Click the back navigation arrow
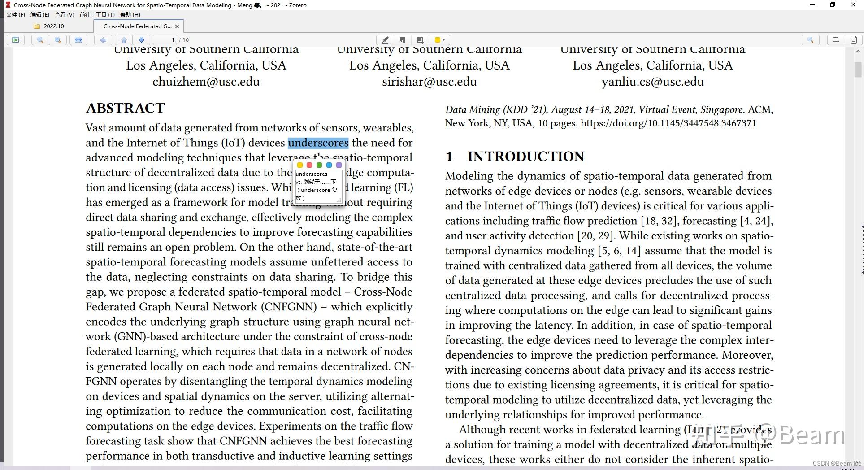This screenshot has width=868, height=470. (x=103, y=40)
